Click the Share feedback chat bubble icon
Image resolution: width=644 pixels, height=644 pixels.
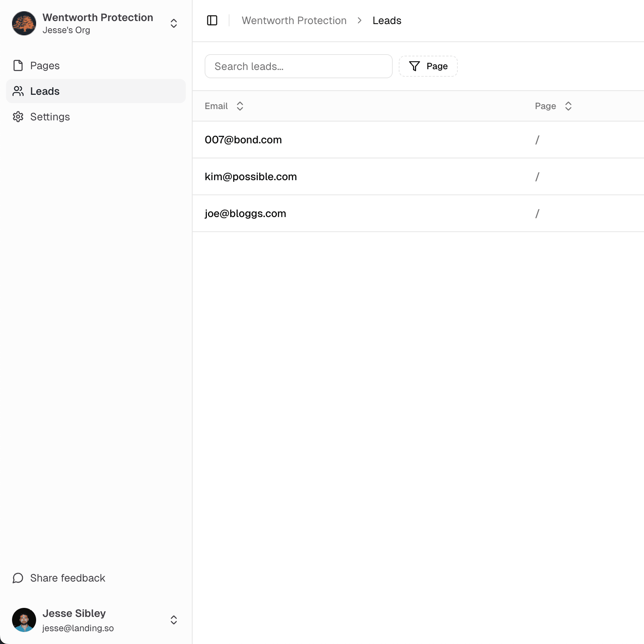tap(18, 578)
